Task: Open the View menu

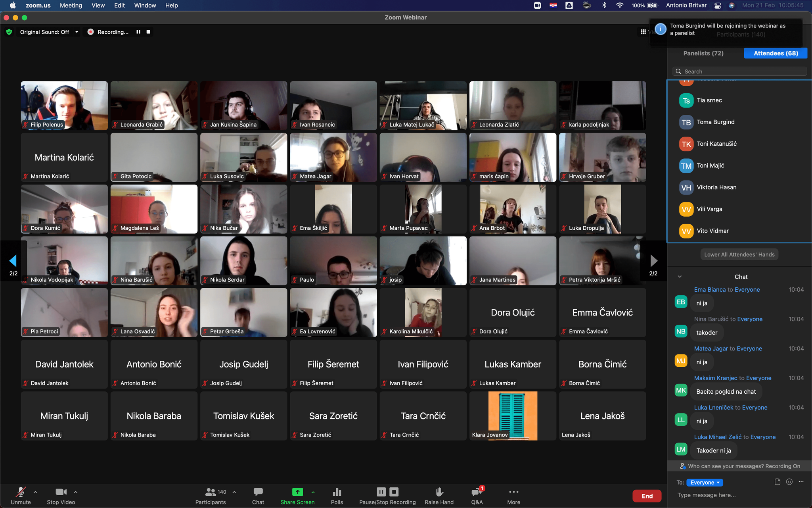Action: tap(98, 5)
